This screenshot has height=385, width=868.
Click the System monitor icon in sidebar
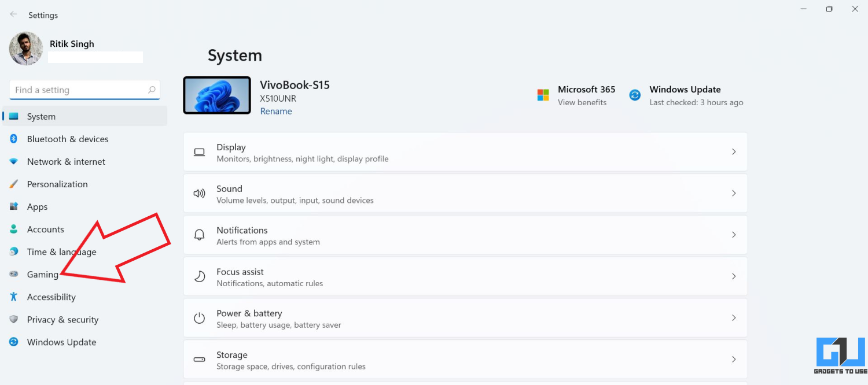point(14,116)
